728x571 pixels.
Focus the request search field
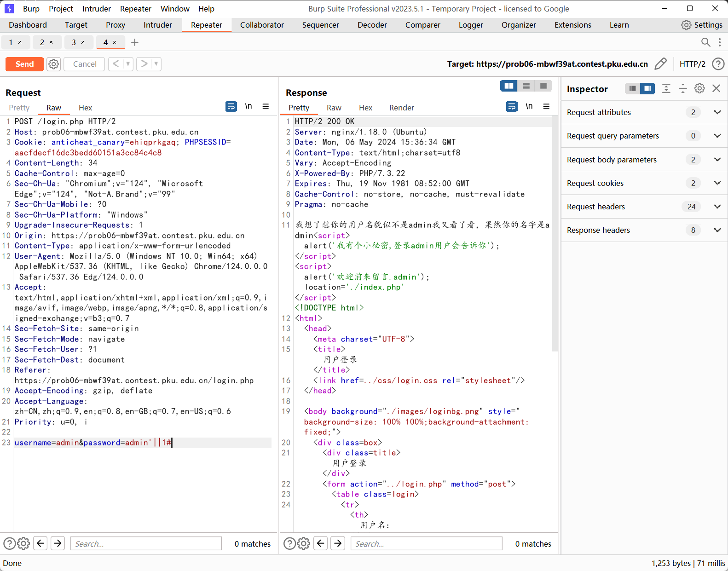tap(146, 543)
